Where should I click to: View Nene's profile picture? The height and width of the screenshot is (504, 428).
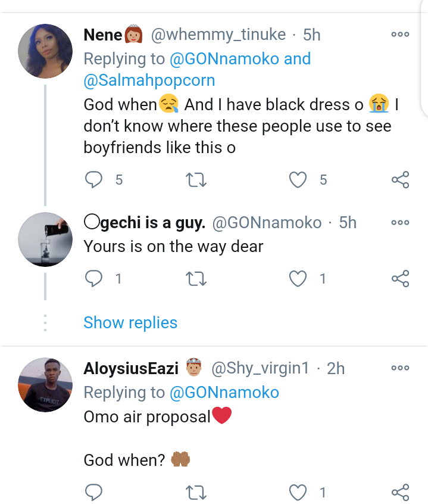pos(45,52)
